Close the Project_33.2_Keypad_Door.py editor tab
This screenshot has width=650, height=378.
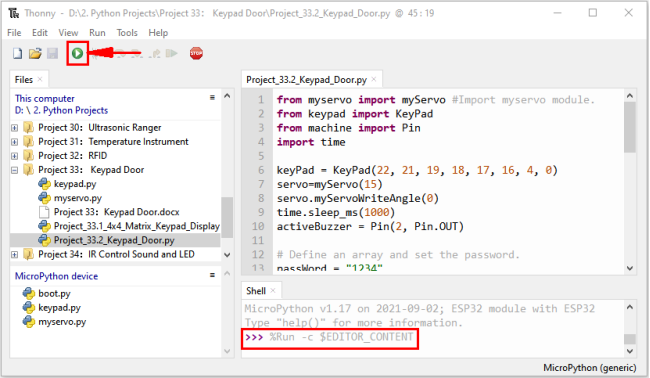pos(374,79)
